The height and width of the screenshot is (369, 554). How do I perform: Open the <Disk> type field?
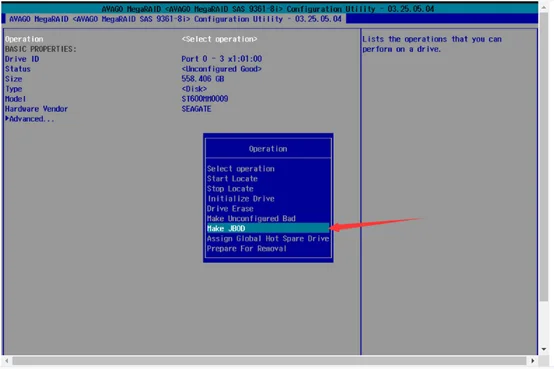194,89
